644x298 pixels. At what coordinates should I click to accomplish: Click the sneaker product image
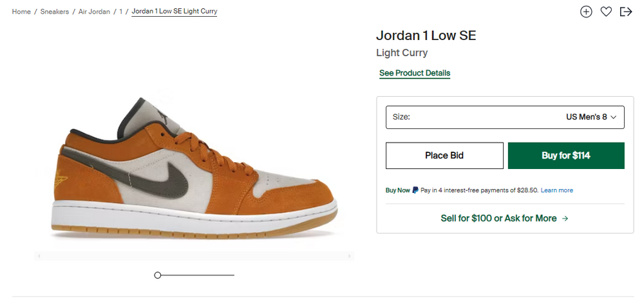pos(193,168)
